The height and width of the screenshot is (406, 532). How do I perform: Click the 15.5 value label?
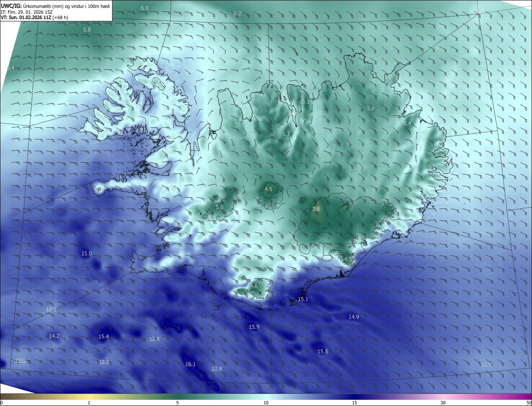click(323, 352)
